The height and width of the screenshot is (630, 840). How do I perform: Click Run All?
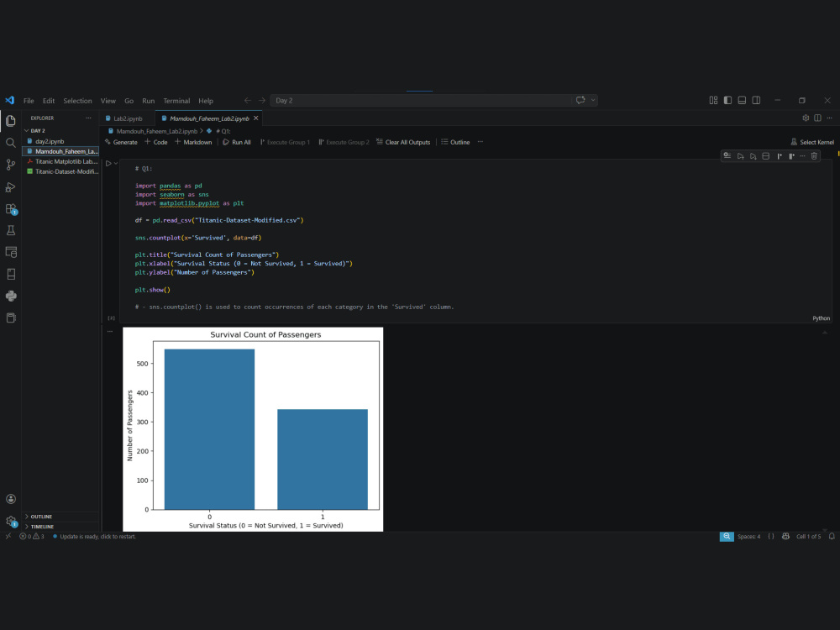coord(237,142)
